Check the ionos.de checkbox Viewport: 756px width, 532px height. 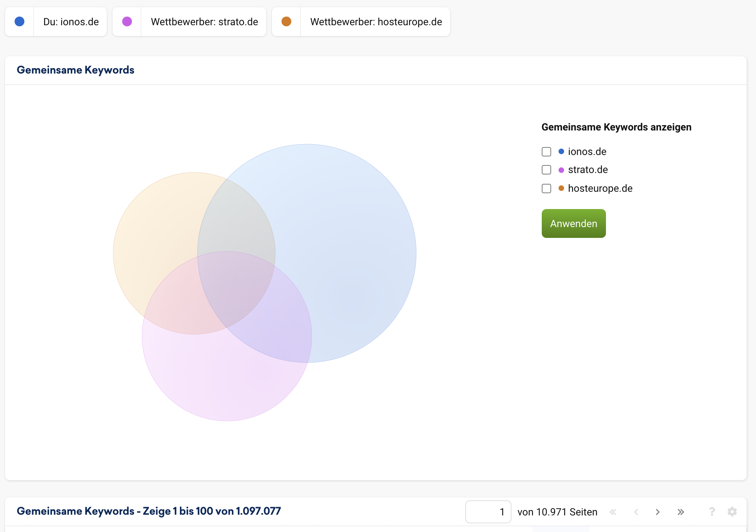[546, 152]
